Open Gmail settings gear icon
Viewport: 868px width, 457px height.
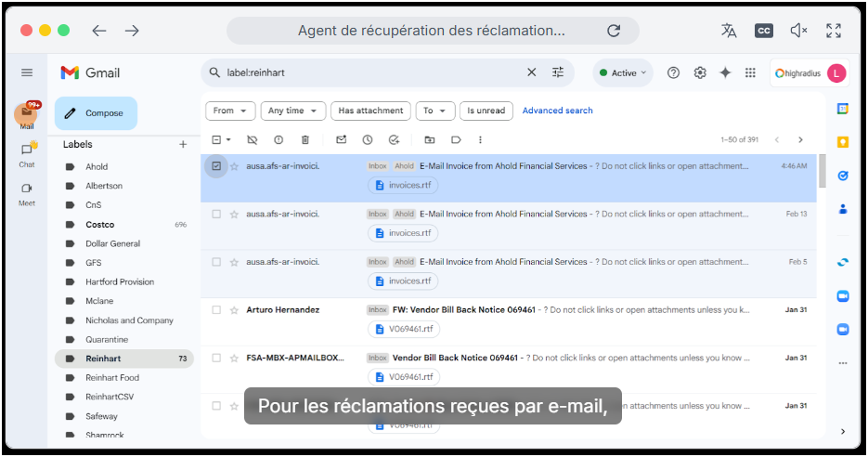(x=700, y=72)
